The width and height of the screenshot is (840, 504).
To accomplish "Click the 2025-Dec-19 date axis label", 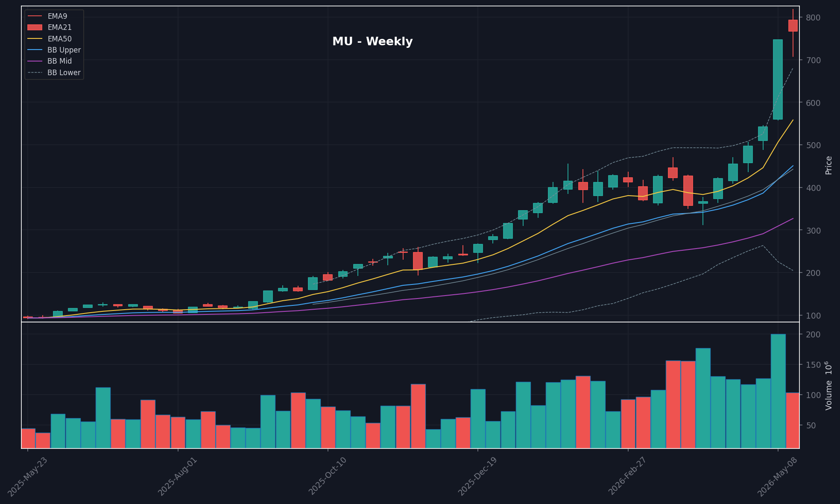I will tap(478, 476).
